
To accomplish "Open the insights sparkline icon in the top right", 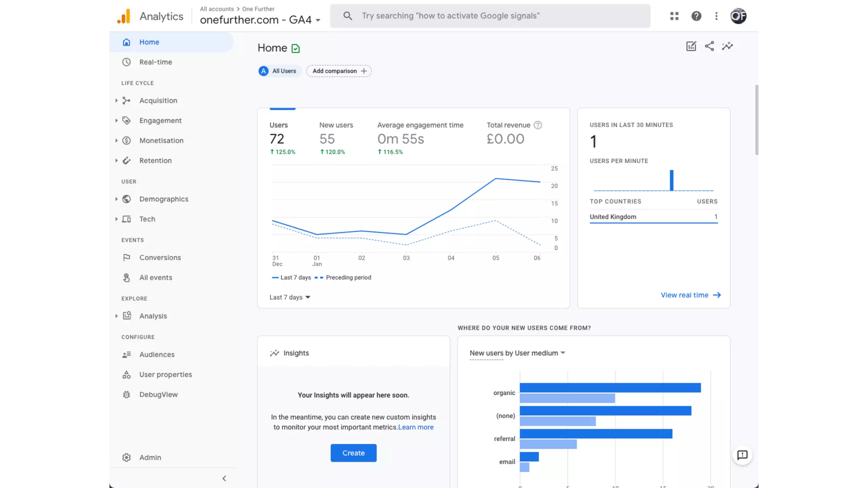I will pos(727,46).
